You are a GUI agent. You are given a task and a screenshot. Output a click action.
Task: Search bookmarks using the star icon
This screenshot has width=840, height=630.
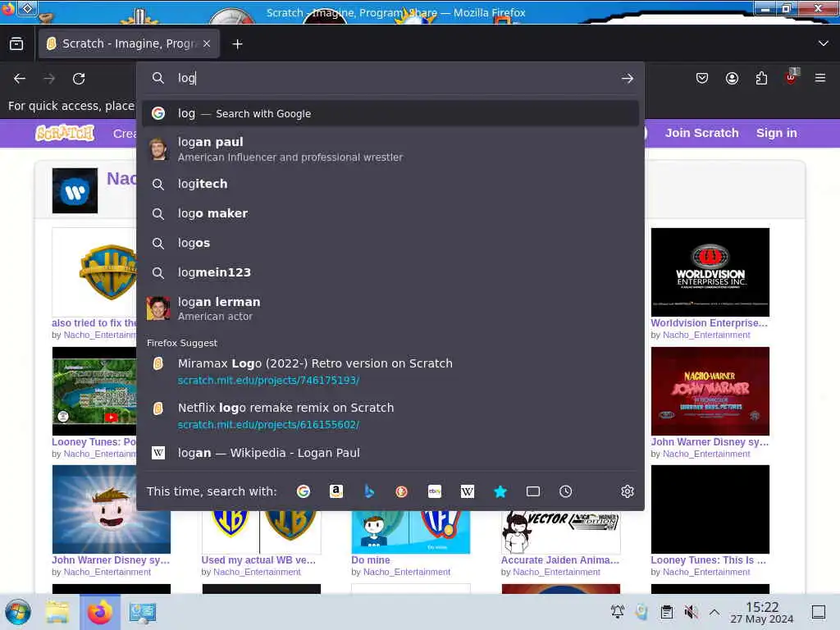(500, 491)
